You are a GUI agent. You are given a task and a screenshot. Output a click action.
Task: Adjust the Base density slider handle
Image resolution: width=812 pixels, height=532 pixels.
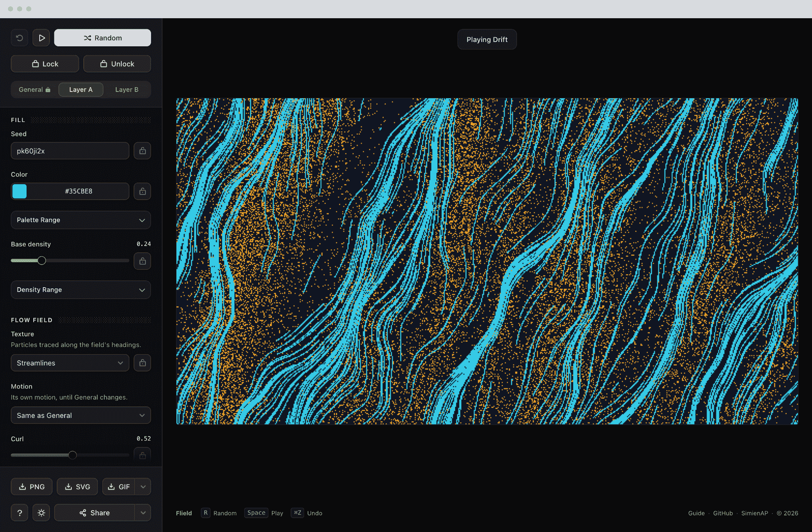click(x=42, y=261)
